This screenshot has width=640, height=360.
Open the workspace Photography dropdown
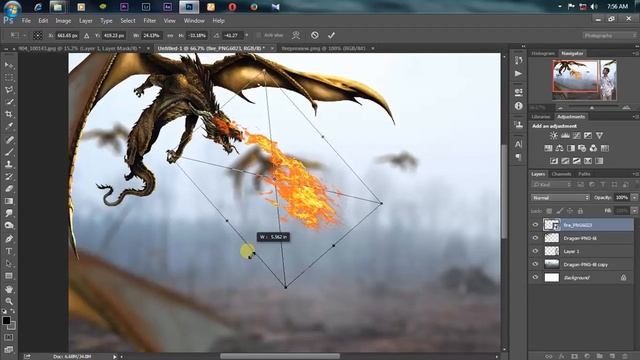(610, 36)
